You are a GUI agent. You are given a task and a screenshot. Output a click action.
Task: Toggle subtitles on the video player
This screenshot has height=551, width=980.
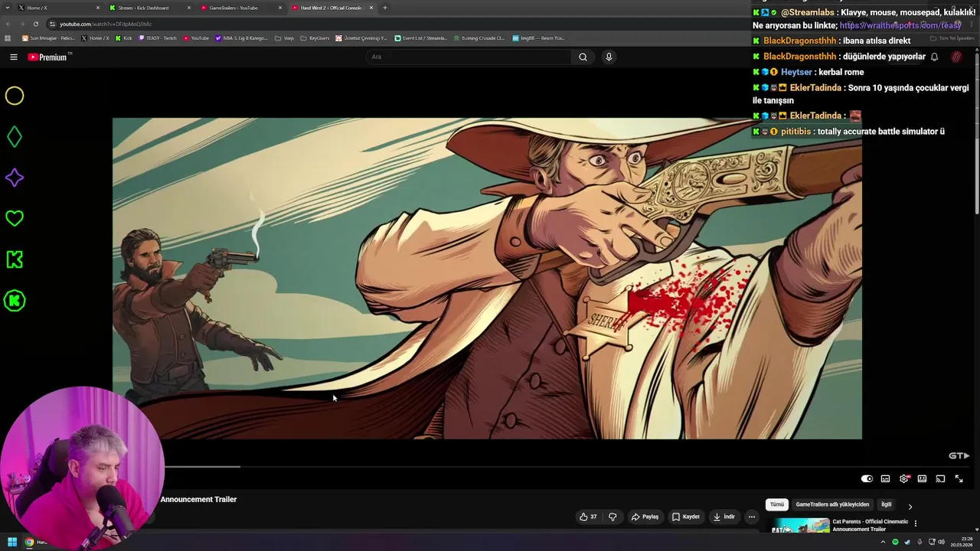tap(885, 478)
